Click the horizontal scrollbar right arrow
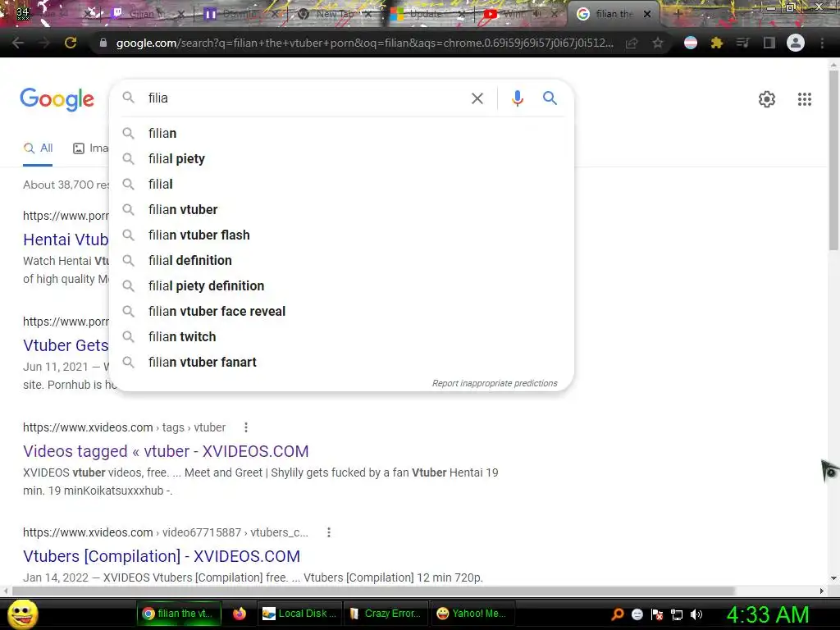 (822, 591)
